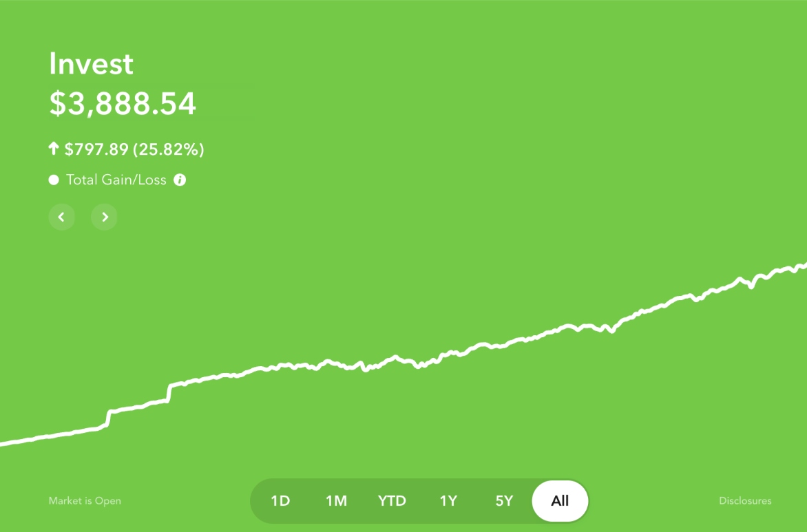Open the Total Gain/Loss info tooltip

click(x=180, y=180)
